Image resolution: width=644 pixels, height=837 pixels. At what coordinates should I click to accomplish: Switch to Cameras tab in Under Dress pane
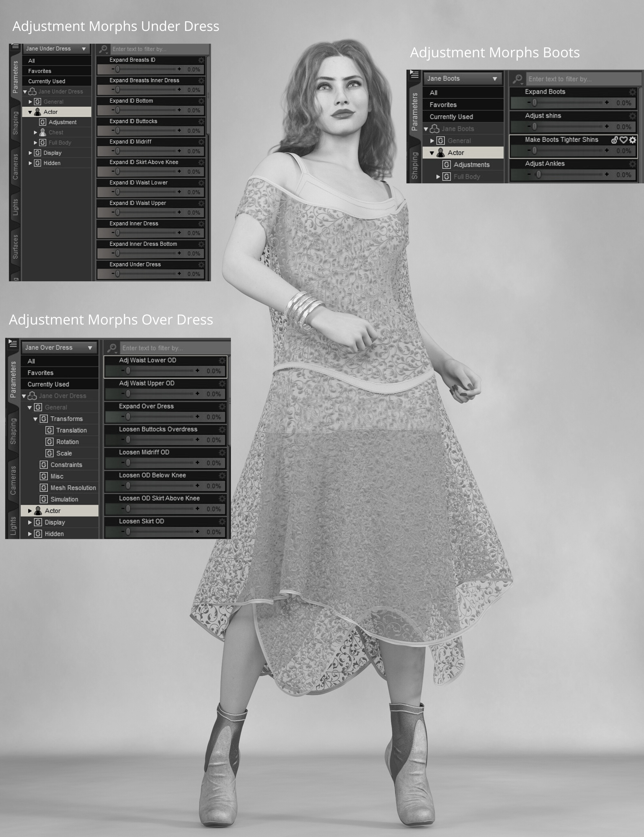pos(15,166)
